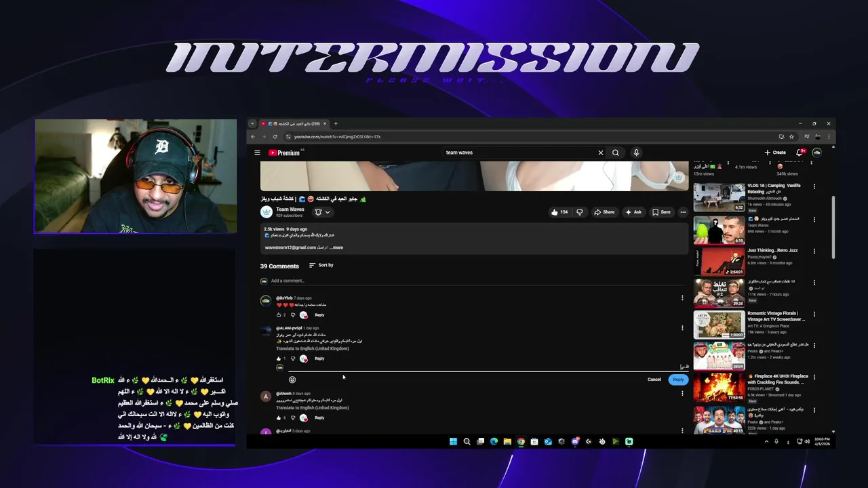Open the account avatar menu

click(x=817, y=152)
